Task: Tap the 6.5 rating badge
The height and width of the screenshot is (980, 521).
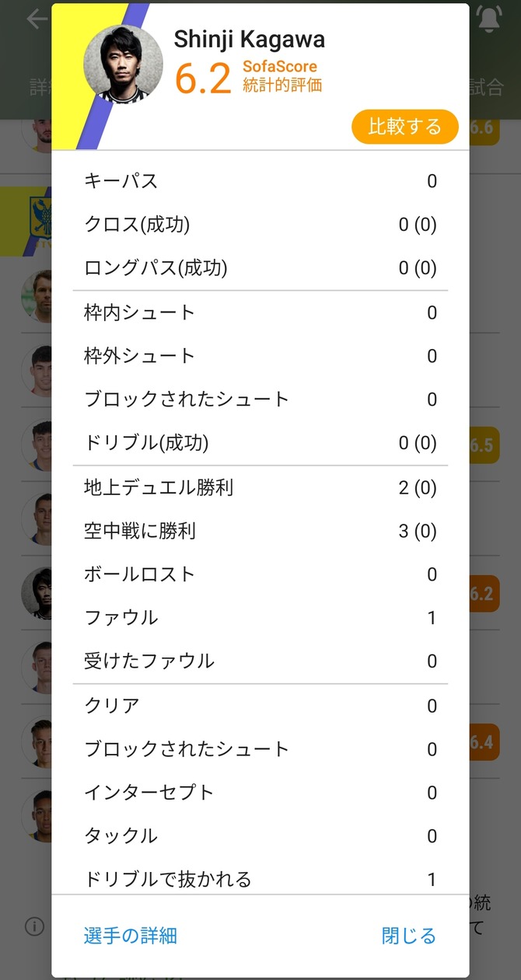Action: click(x=484, y=445)
